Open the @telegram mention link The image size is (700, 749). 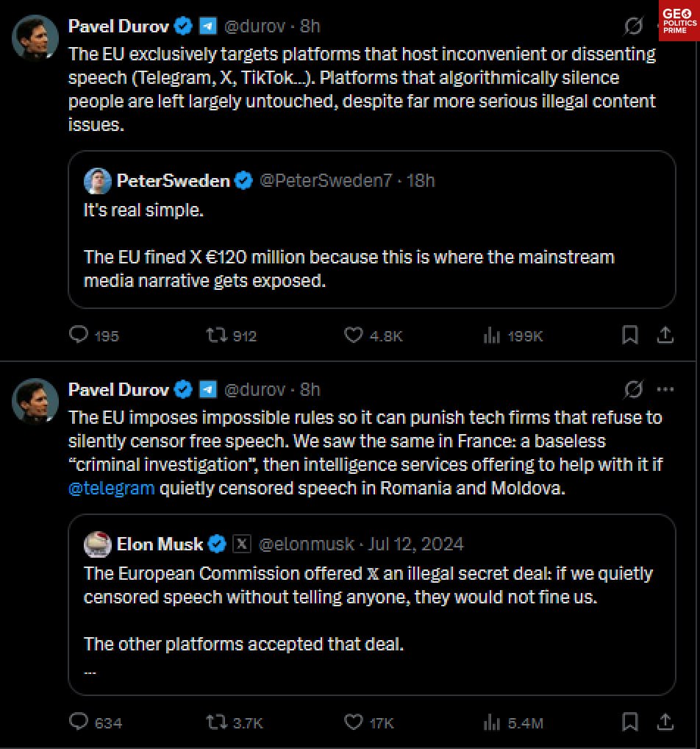click(111, 489)
